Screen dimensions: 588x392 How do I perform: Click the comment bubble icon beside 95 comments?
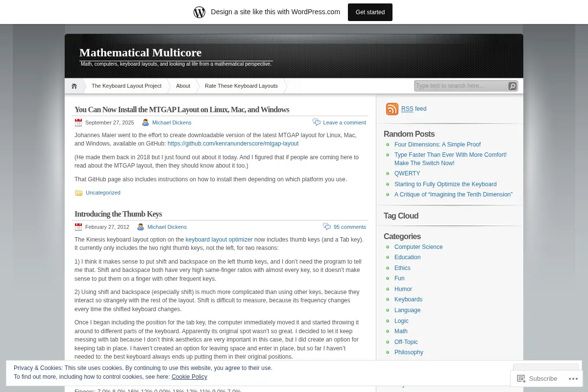[x=327, y=227]
